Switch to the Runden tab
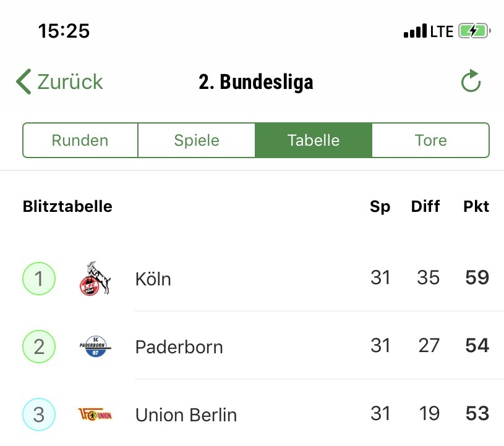Screen dimensions: 504x446 click(x=80, y=140)
